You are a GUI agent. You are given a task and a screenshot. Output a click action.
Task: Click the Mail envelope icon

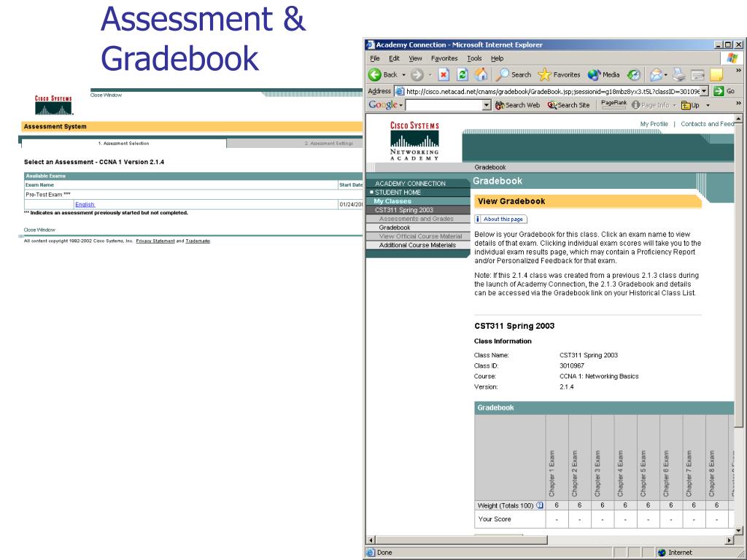tap(656, 75)
